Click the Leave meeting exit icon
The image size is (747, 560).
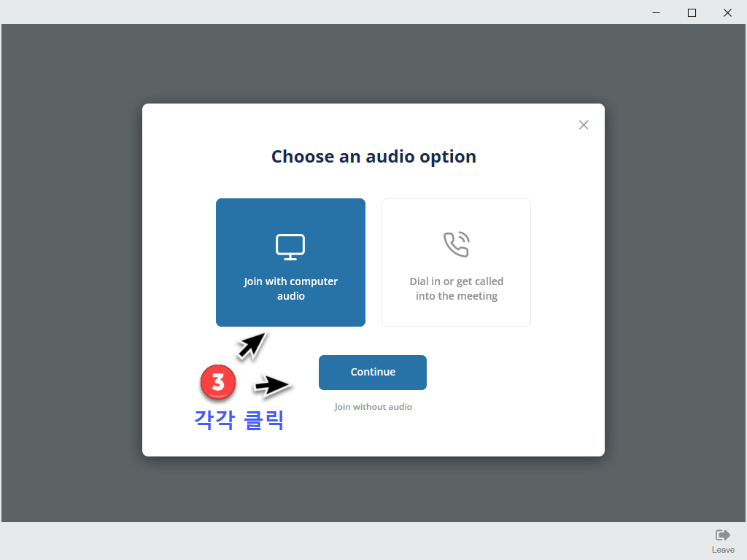(723, 535)
